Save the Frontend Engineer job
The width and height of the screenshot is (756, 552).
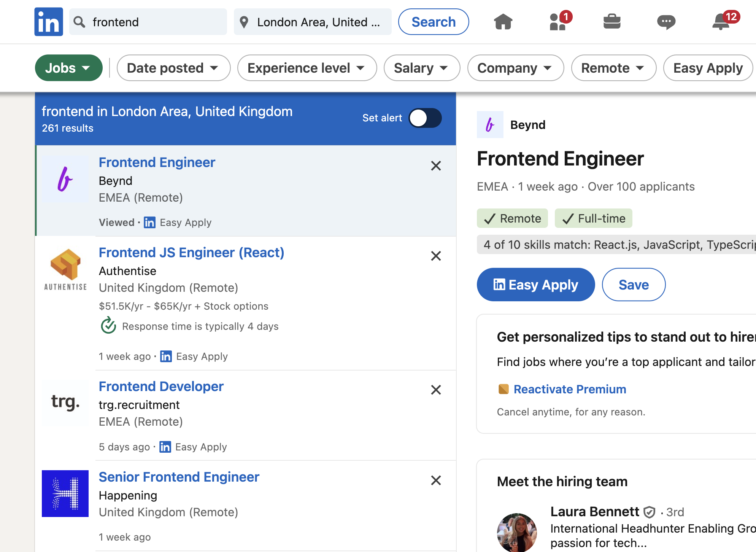tap(634, 285)
